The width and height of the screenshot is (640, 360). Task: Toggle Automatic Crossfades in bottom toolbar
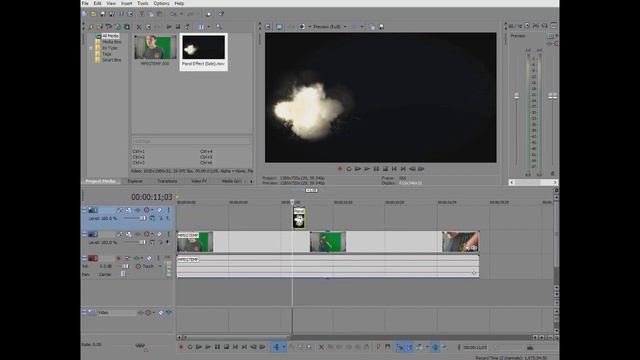point(409,347)
